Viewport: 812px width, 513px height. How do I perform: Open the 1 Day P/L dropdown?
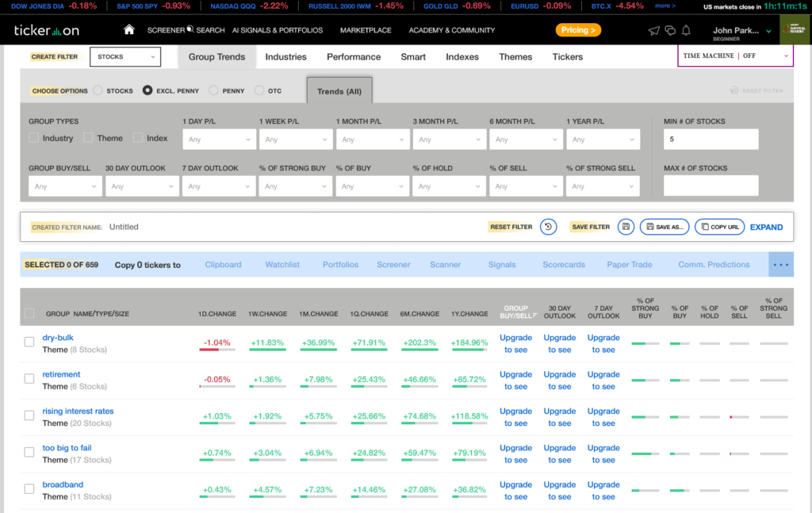click(219, 140)
